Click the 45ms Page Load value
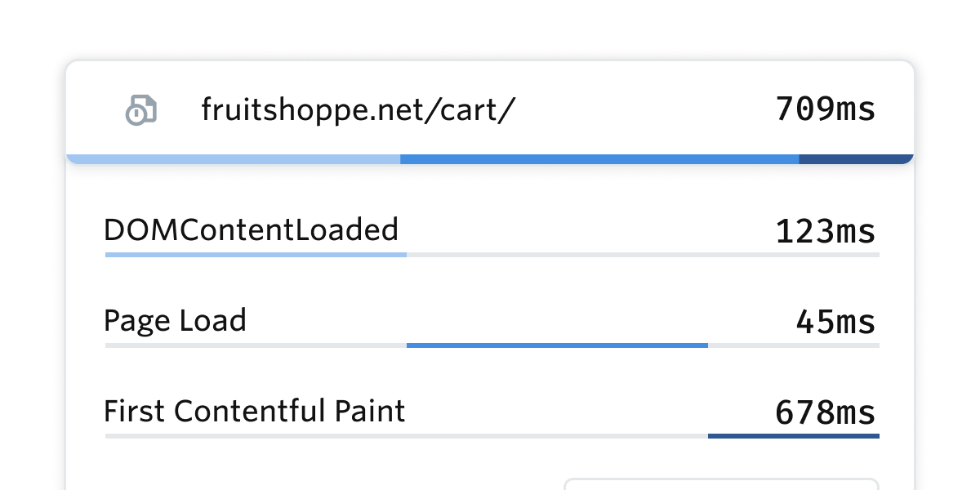The height and width of the screenshot is (490, 980). click(x=835, y=323)
